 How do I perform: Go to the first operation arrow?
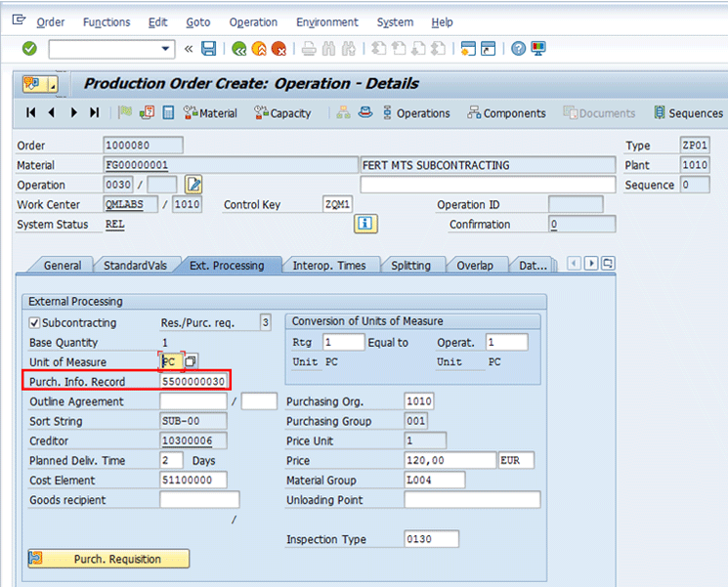pos(31,113)
